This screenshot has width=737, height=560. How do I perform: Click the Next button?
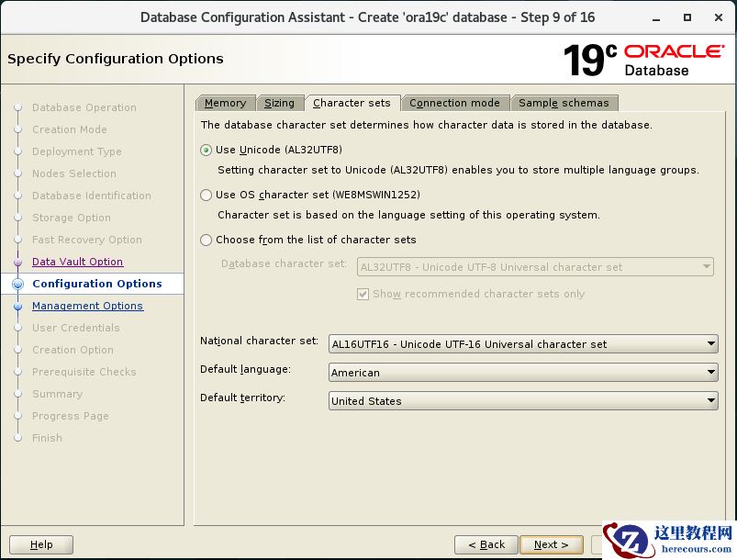coord(551,544)
